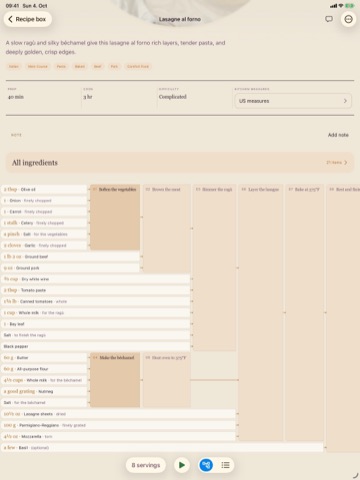Select the Mozzarella ingredient row
The height and width of the screenshot is (480, 360).
click(118, 436)
